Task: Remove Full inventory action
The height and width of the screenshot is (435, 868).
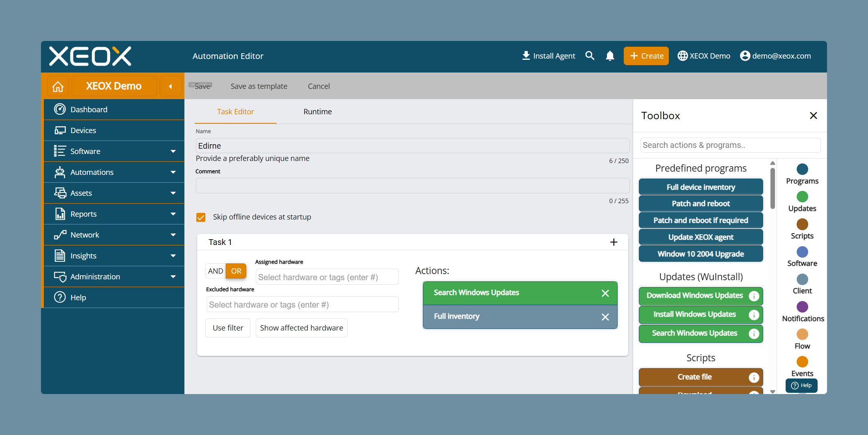Action: tap(605, 317)
